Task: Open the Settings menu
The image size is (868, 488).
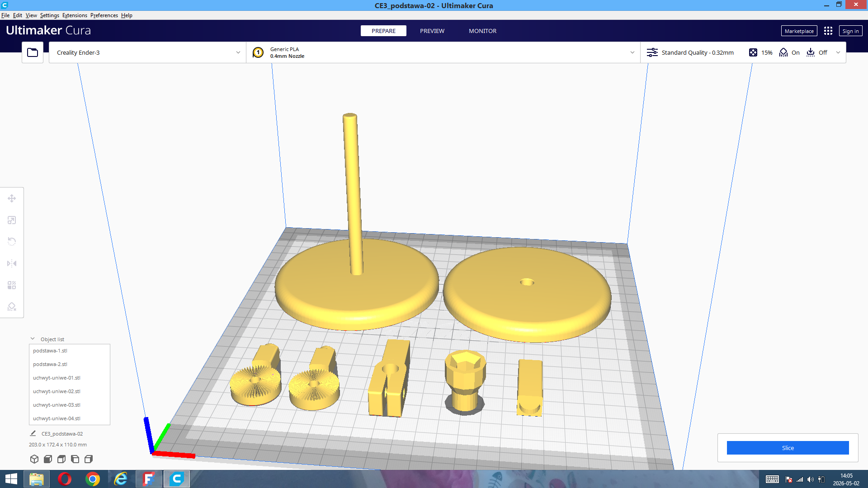Action: click(50, 15)
